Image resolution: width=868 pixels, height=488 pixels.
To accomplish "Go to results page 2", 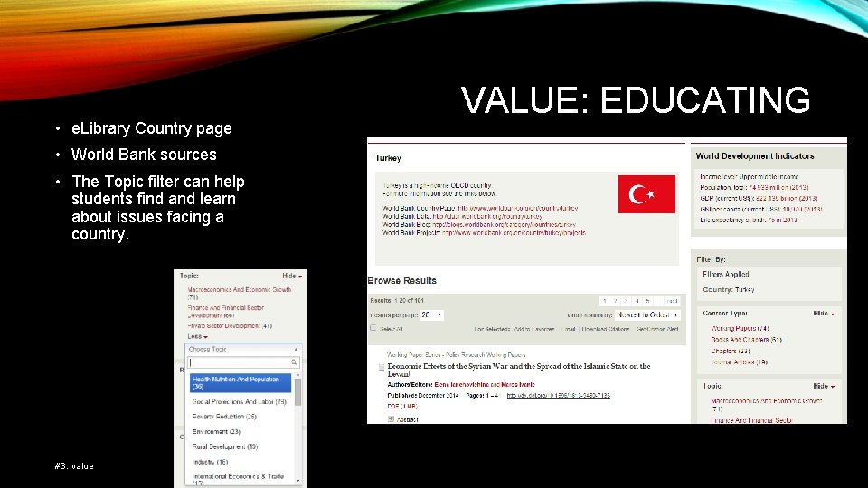I will (616, 301).
